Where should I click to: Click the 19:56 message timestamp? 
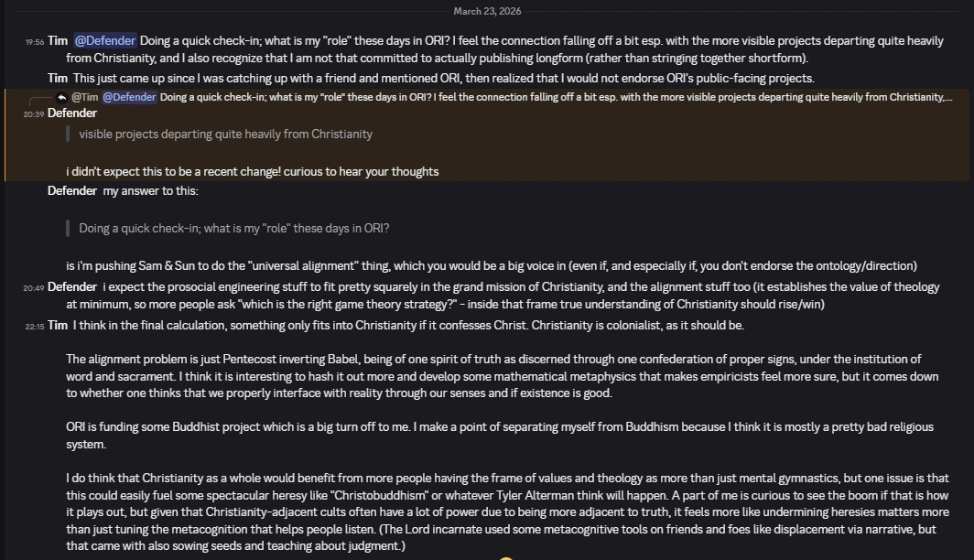[34, 41]
